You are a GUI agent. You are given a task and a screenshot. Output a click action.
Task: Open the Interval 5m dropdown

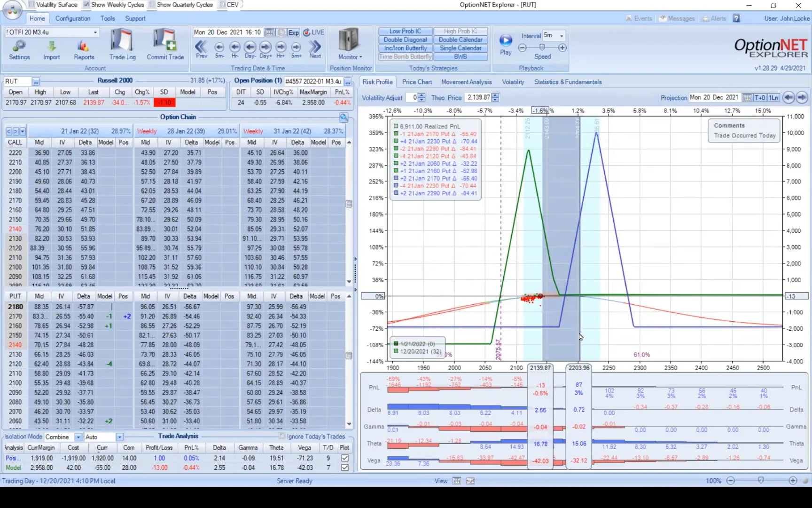point(562,36)
